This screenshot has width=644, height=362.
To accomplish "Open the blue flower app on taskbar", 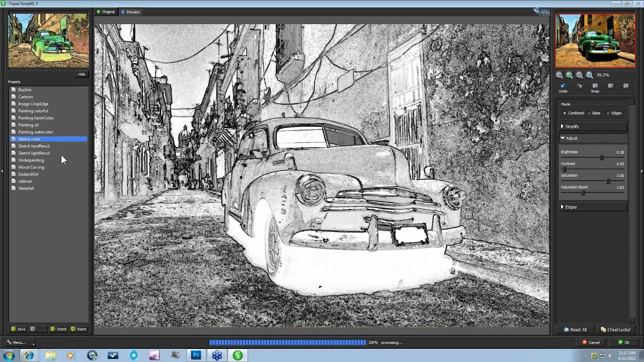I will (x=217, y=355).
